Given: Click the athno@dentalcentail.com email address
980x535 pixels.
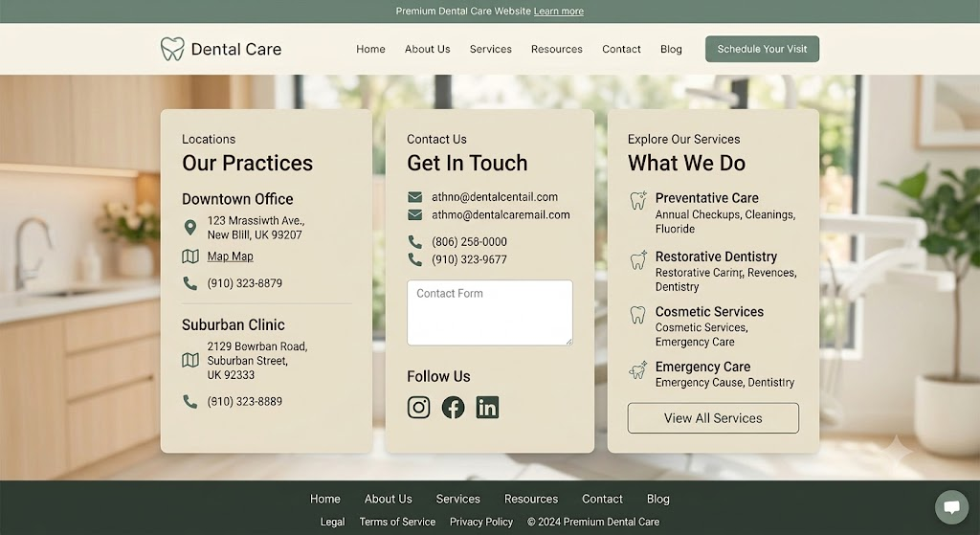Looking at the screenshot, I should pyautogui.click(x=495, y=197).
